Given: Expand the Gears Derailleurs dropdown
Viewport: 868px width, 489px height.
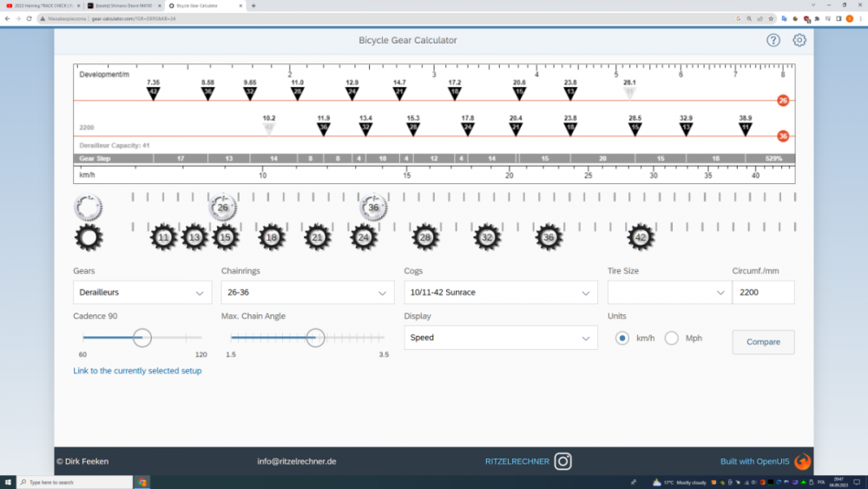Looking at the screenshot, I should pyautogui.click(x=142, y=293).
